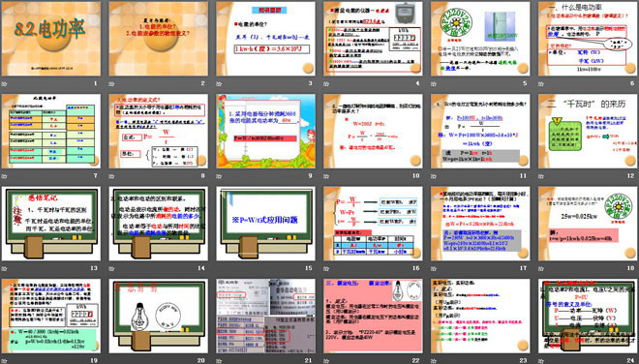Screen dimensions: 639x364
Task: Select slide 20 blackboard with light bulb
Action: coord(158,316)
